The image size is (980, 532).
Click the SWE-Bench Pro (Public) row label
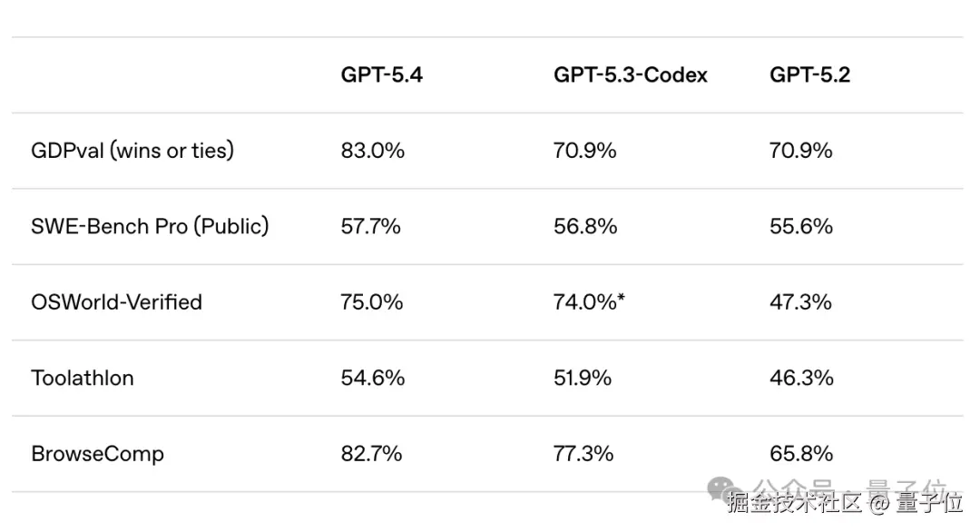click(x=150, y=226)
